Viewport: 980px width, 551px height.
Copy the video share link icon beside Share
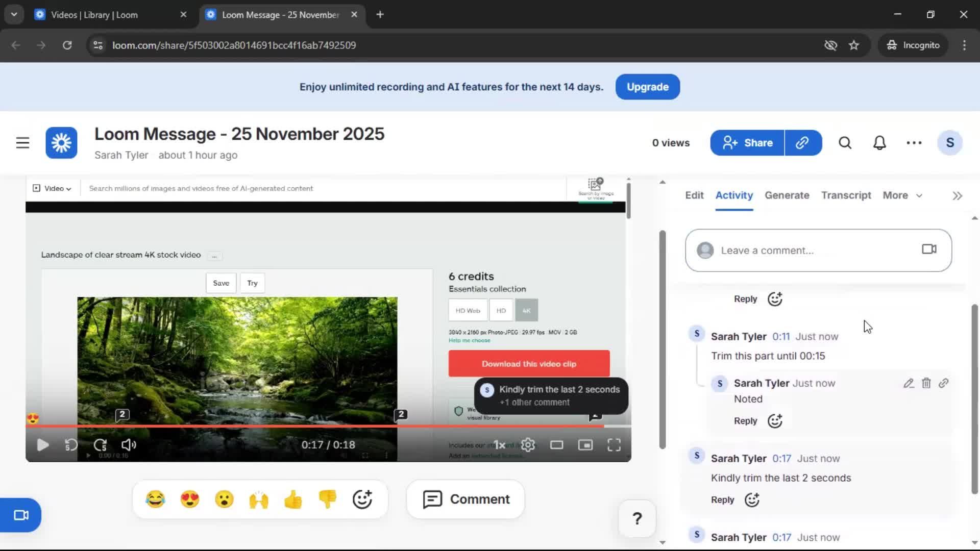pyautogui.click(x=802, y=143)
